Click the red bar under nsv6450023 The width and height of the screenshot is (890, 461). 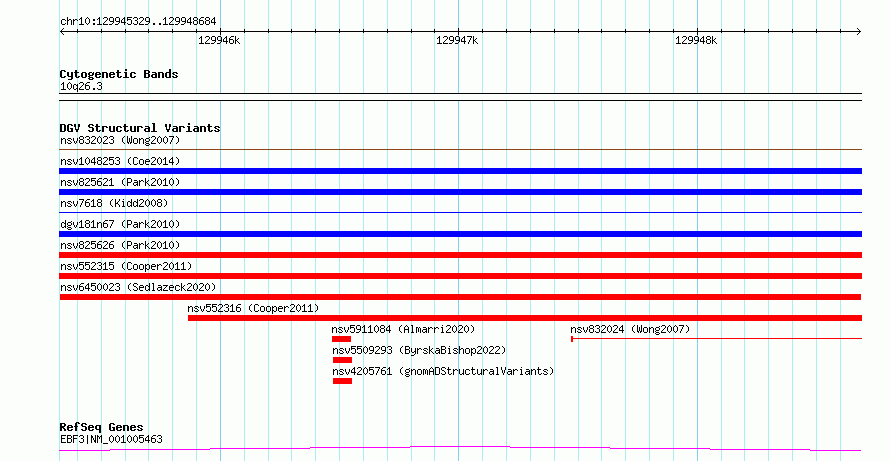460,297
